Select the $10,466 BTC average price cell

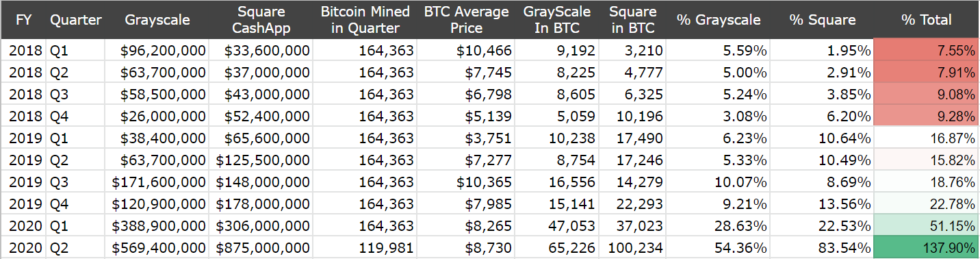tap(466, 51)
